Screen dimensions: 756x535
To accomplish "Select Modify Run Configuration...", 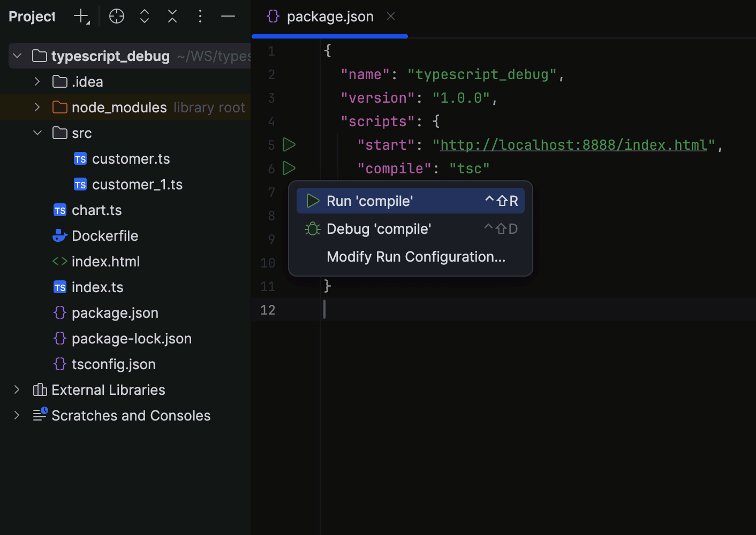I will 411,257.
